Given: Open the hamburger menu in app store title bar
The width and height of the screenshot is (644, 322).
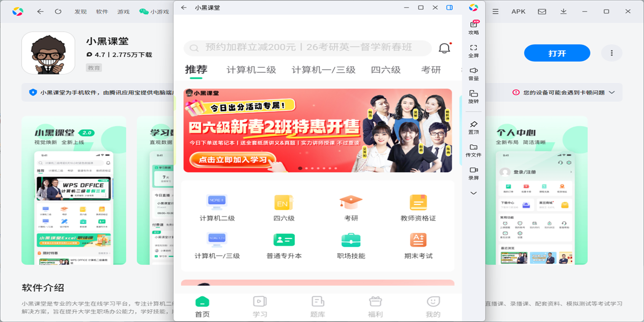Looking at the screenshot, I should [495, 11].
